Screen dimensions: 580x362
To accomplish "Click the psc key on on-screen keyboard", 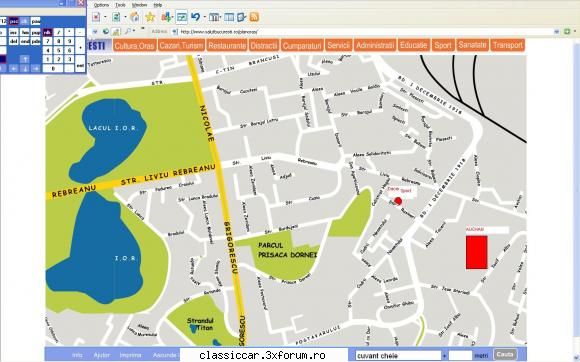I will click(x=14, y=21).
